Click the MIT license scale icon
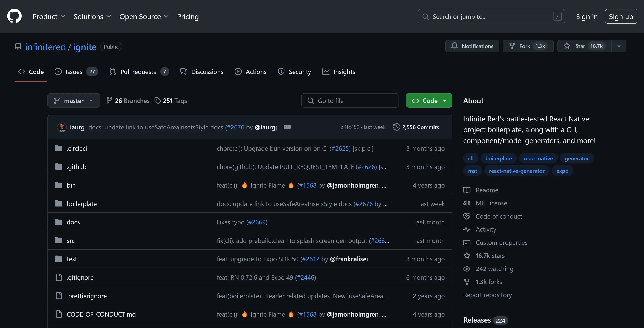Image resolution: width=644 pixels, height=328 pixels. tap(467, 203)
